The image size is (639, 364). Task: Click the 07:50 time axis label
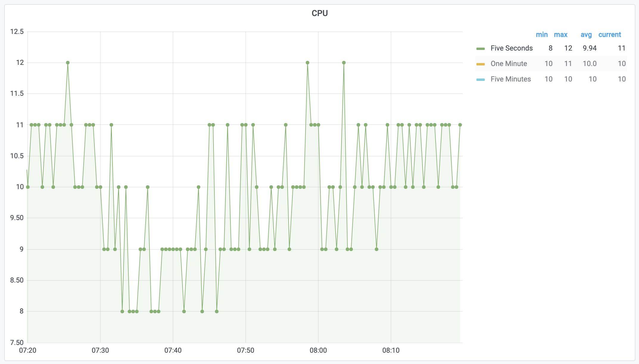click(246, 350)
